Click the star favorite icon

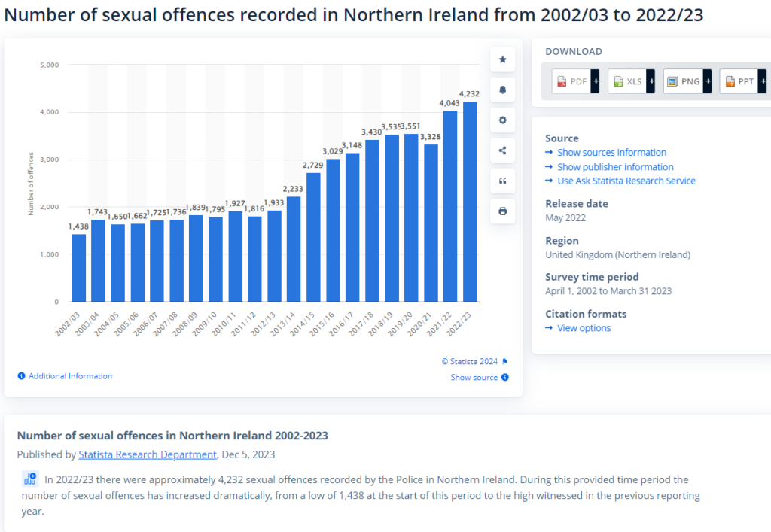502,59
